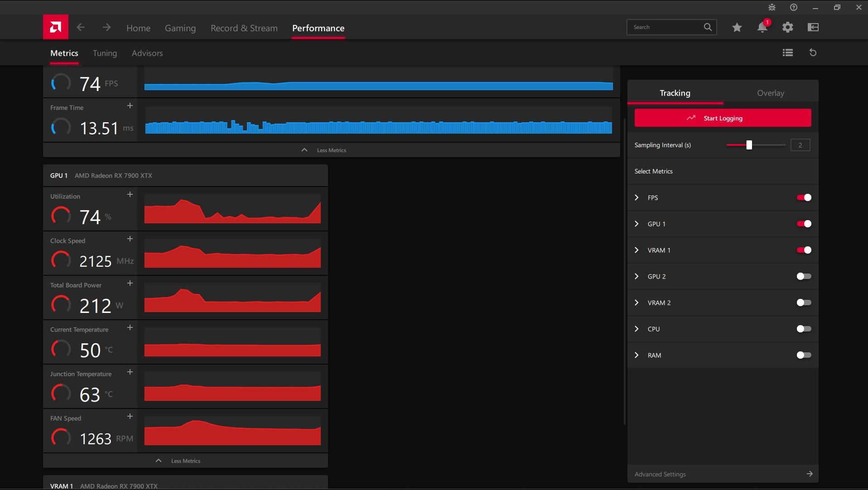
Task: Expand the RAM tracking options
Action: (x=637, y=355)
